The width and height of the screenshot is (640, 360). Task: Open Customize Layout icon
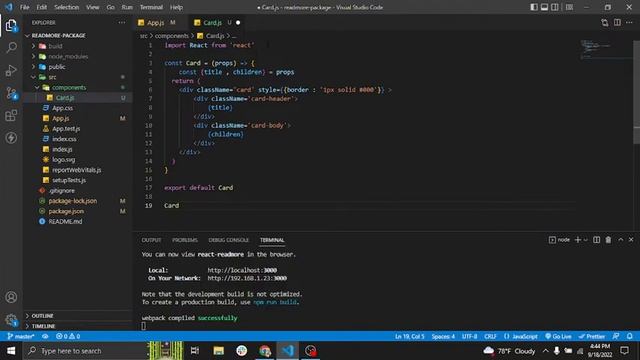pos(569,7)
